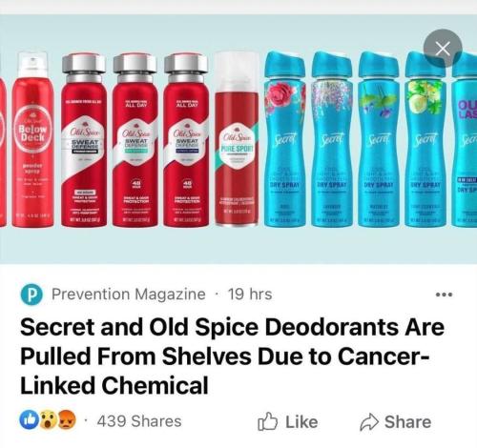The width and height of the screenshot is (477, 448).
Task: Click the blue thumbs-up reaction icon
Action: click(x=30, y=420)
